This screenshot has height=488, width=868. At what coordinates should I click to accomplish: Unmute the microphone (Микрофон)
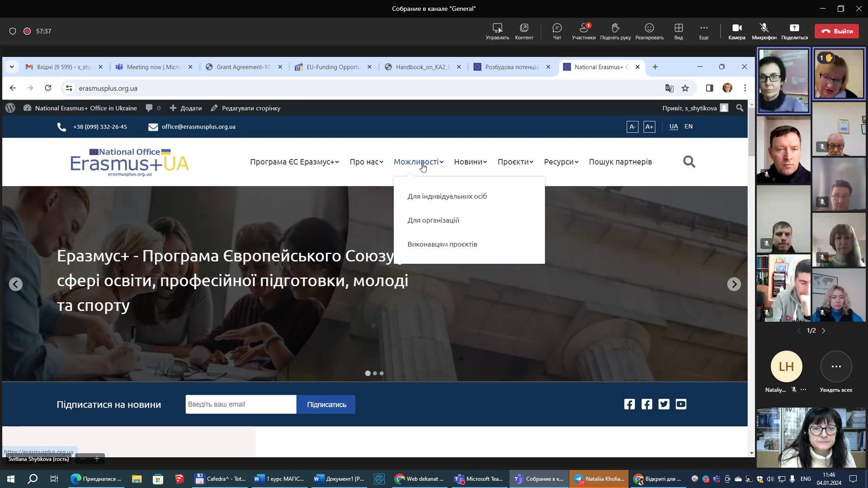pyautogui.click(x=764, y=31)
